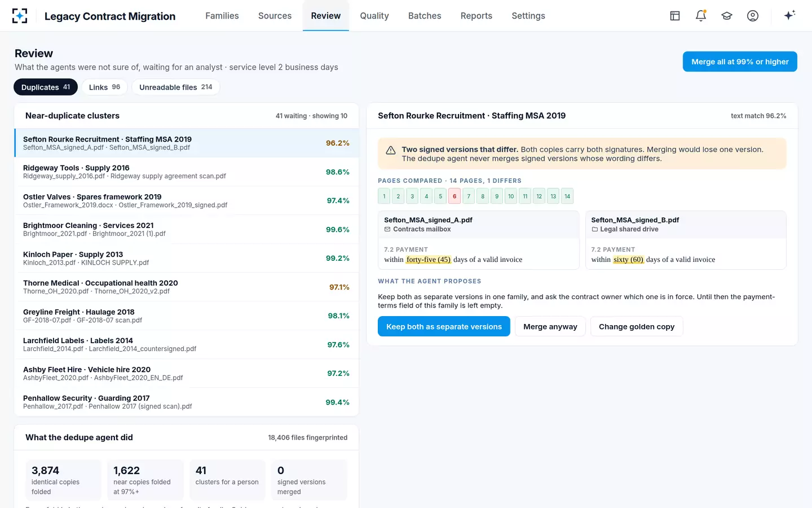Click the folder icon beside Legal shared drive
Image resolution: width=812 pixels, height=508 pixels.
tap(594, 229)
